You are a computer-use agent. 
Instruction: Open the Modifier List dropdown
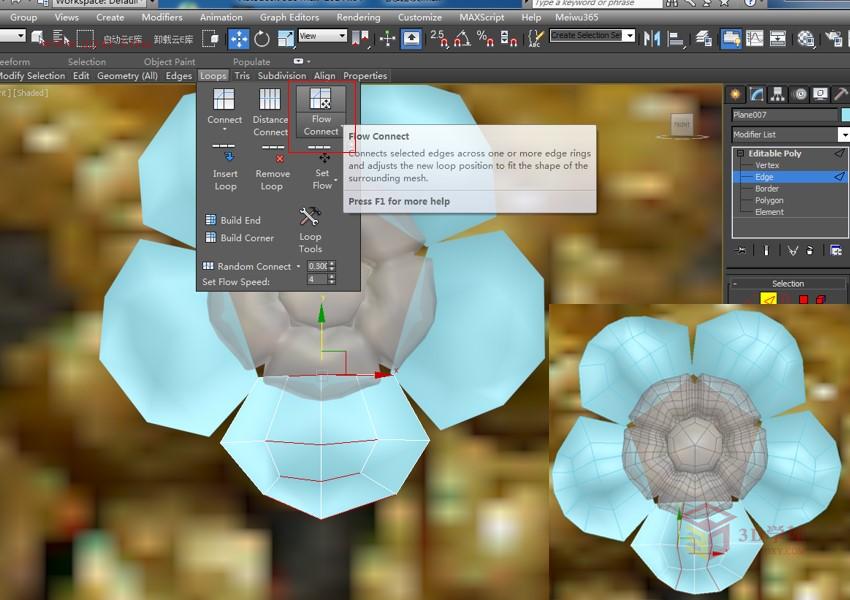pyautogui.click(x=843, y=134)
